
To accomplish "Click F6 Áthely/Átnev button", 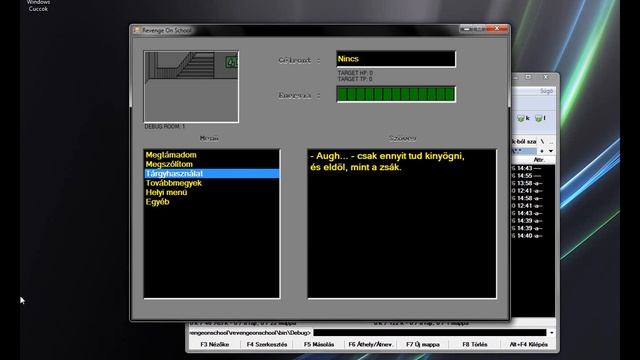I will click(x=371, y=344).
